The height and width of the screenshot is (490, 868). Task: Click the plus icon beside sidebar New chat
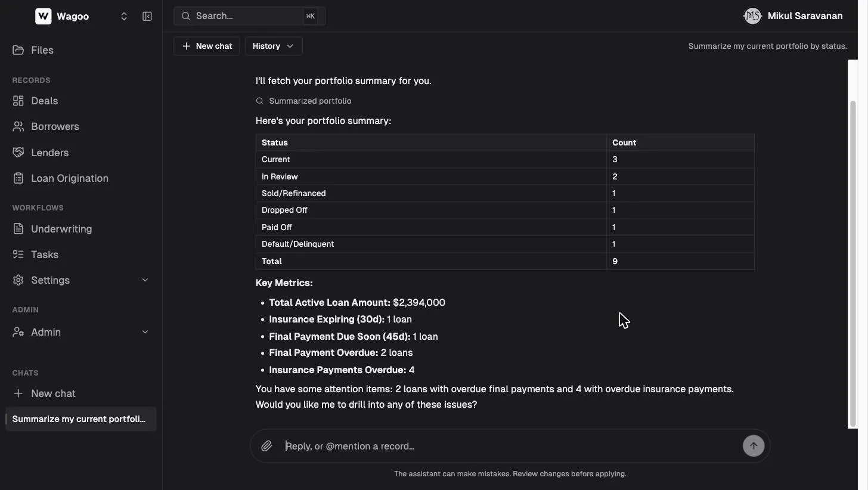point(18,393)
